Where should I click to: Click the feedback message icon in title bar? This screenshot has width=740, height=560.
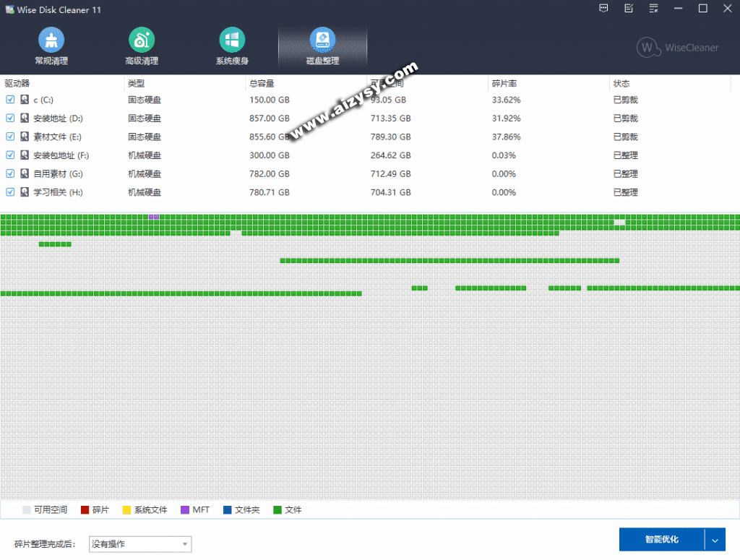(604, 9)
